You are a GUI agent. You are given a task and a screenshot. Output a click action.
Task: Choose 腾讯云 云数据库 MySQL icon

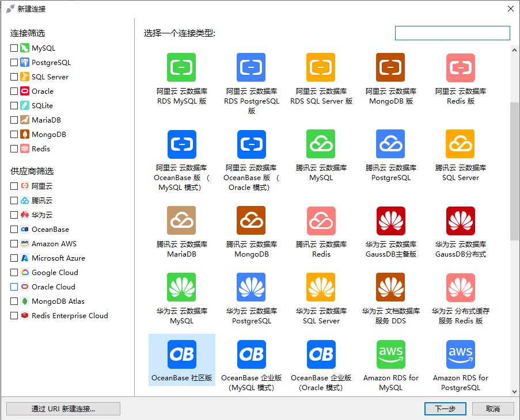click(321, 144)
